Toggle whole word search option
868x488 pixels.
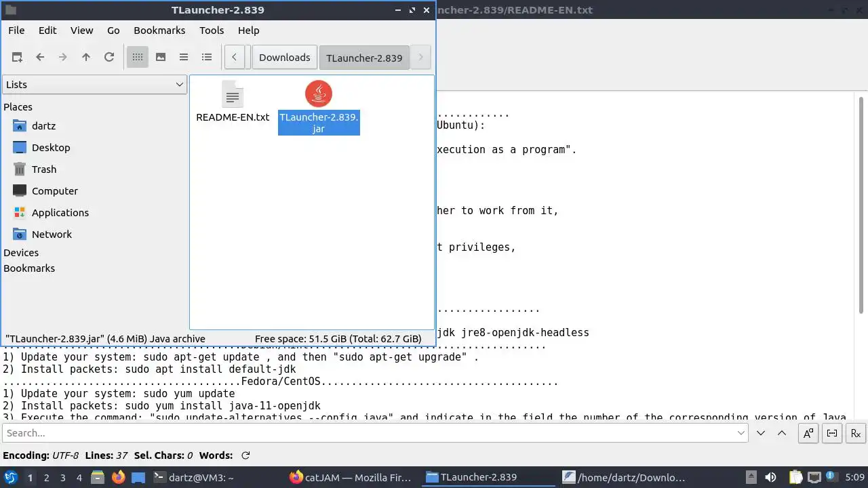832,433
